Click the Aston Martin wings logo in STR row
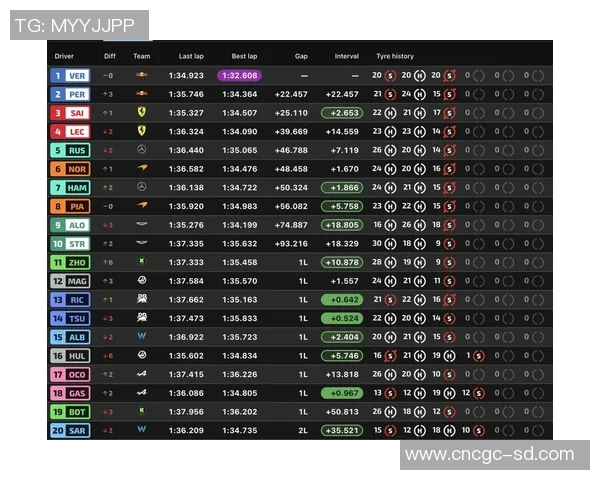Screen dimensions: 600x480 (142, 242)
